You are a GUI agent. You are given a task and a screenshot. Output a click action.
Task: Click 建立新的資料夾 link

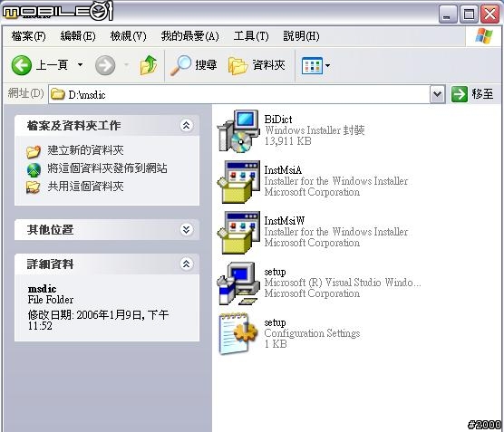[85, 150]
